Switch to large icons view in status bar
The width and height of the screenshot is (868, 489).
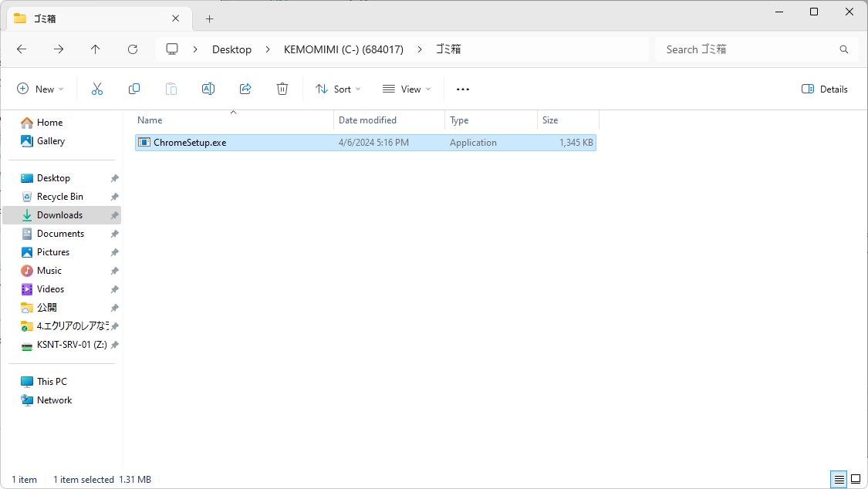(855, 480)
